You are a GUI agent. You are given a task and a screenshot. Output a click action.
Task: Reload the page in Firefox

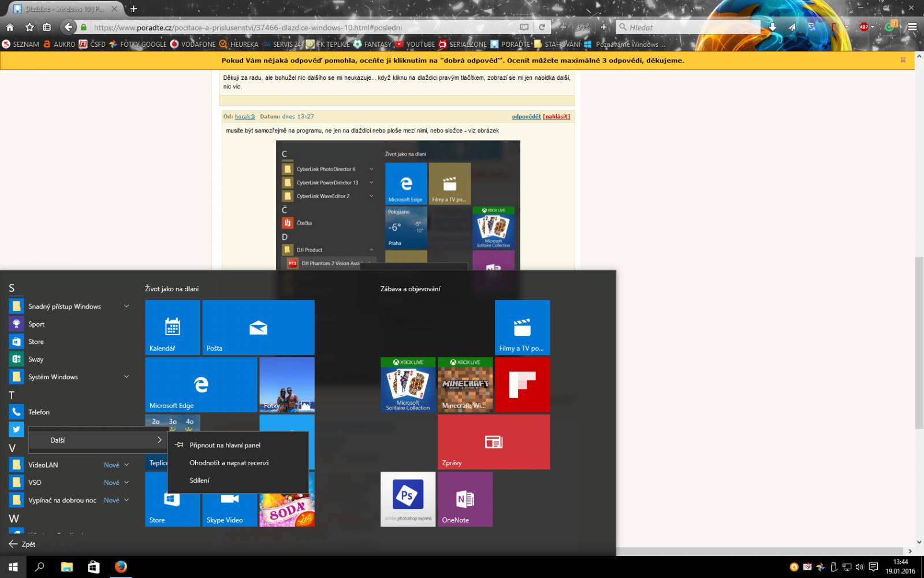click(x=542, y=27)
